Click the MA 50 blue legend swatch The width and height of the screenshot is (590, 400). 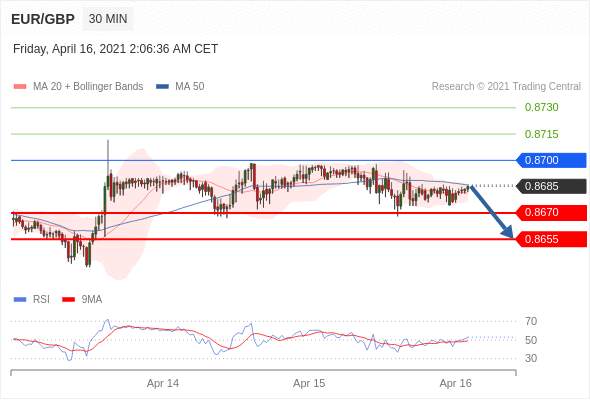[162, 87]
